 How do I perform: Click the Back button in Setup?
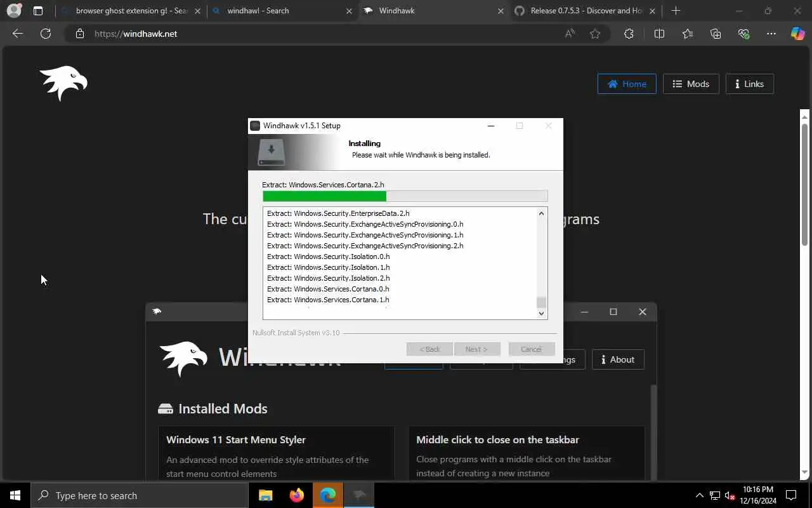[429, 349]
